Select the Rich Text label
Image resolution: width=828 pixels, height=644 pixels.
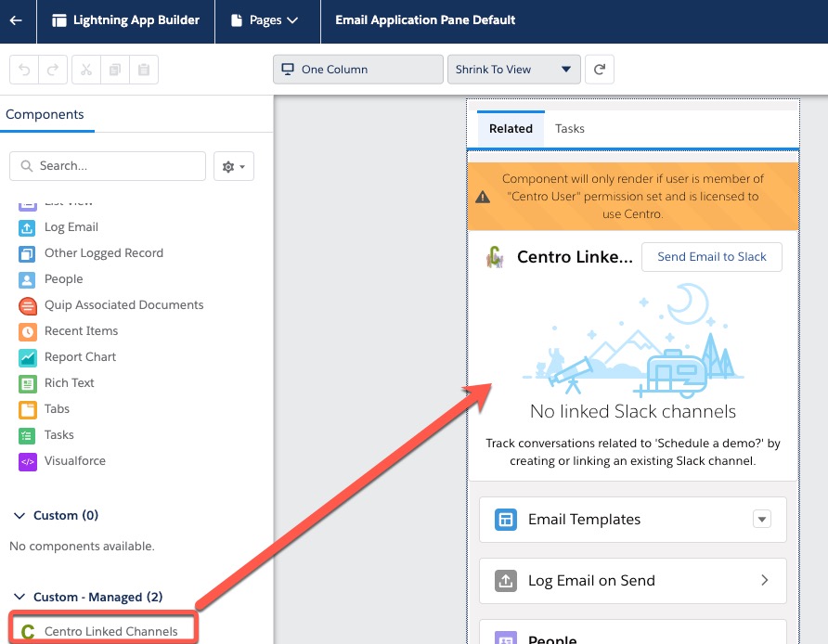pyautogui.click(x=70, y=382)
